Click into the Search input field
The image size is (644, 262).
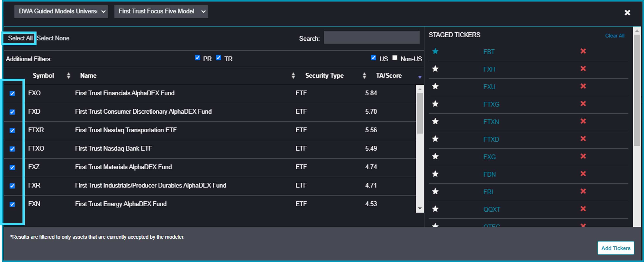(x=371, y=37)
